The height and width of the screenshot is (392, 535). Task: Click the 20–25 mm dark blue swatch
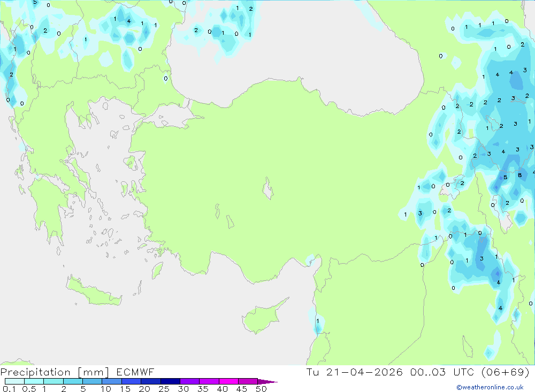[x=151, y=381]
